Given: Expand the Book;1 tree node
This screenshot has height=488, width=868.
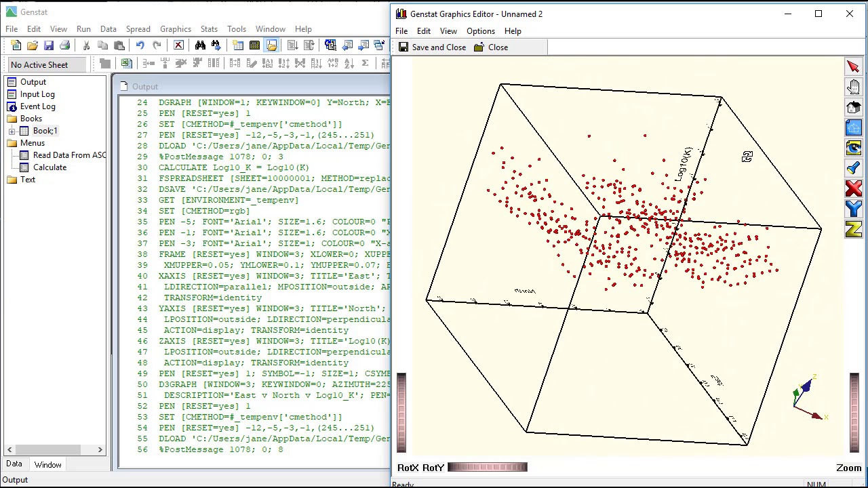Looking at the screenshot, I should point(12,131).
